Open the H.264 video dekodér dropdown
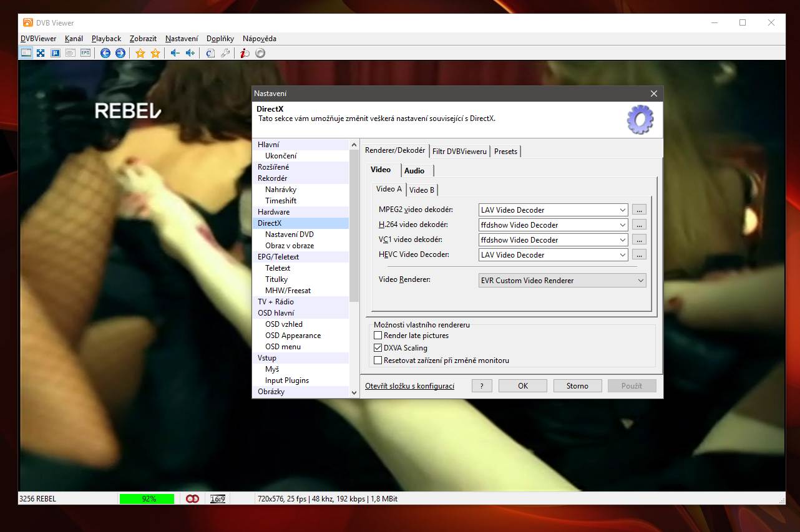The image size is (800, 532). click(622, 225)
